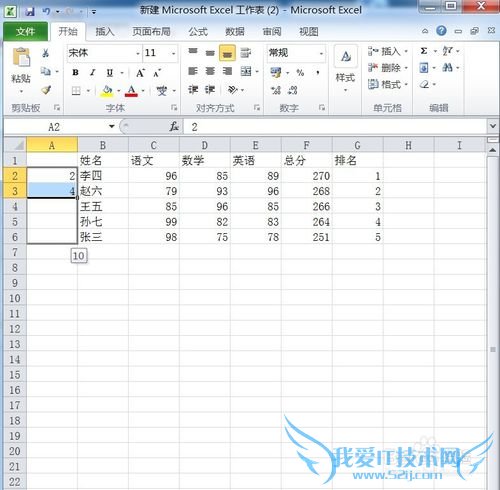Toggle wrap text

[x=246, y=53]
